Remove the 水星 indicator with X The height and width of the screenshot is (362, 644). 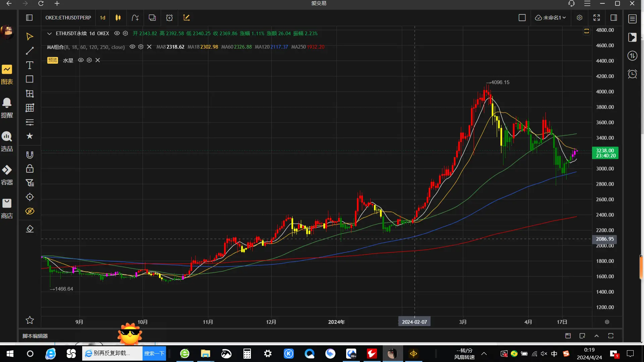click(98, 60)
